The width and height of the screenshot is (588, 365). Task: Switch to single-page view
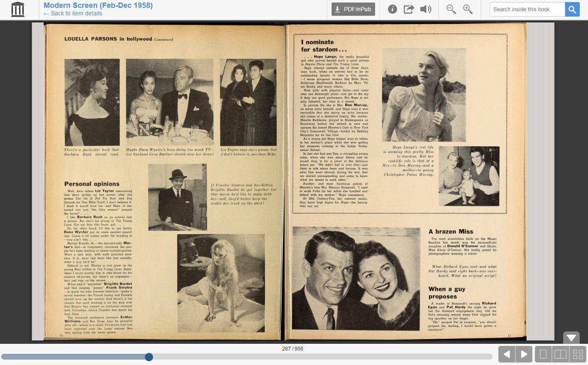[x=543, y=354]
